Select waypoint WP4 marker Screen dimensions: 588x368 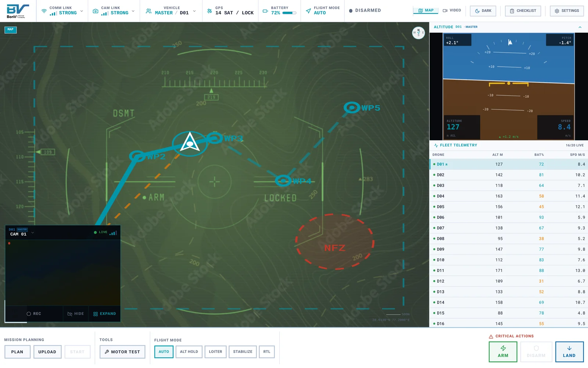tap(283, 180)
